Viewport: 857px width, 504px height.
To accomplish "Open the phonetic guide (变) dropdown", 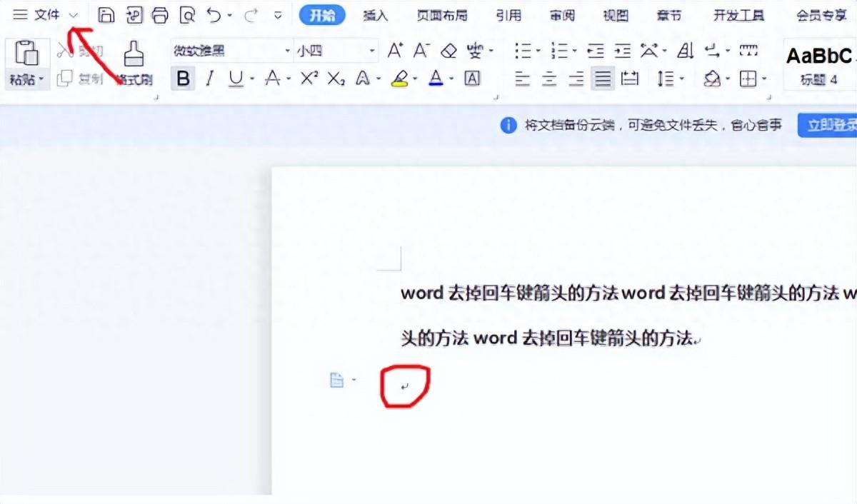I will (x=491, y=51).
